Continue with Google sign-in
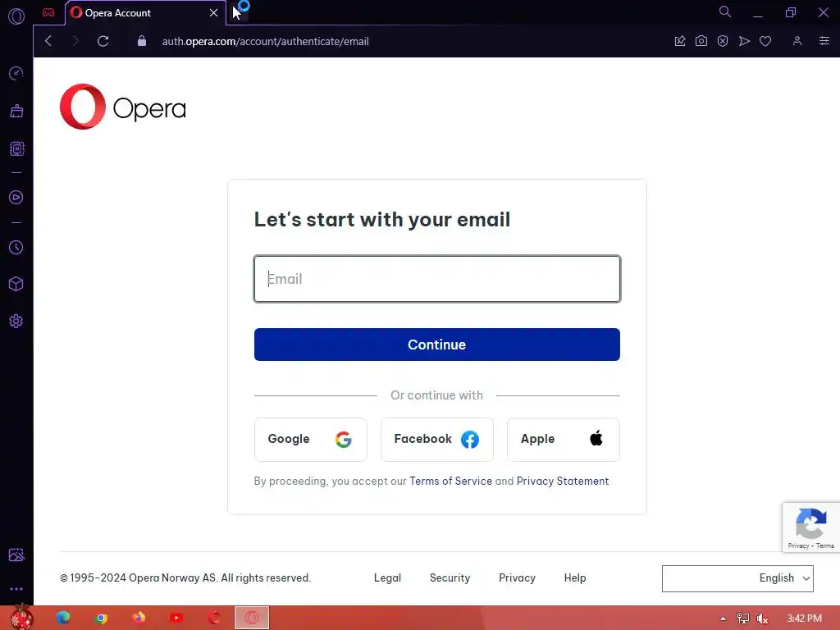The width and height of the screenshot is (840, 630). click(311, 440)
